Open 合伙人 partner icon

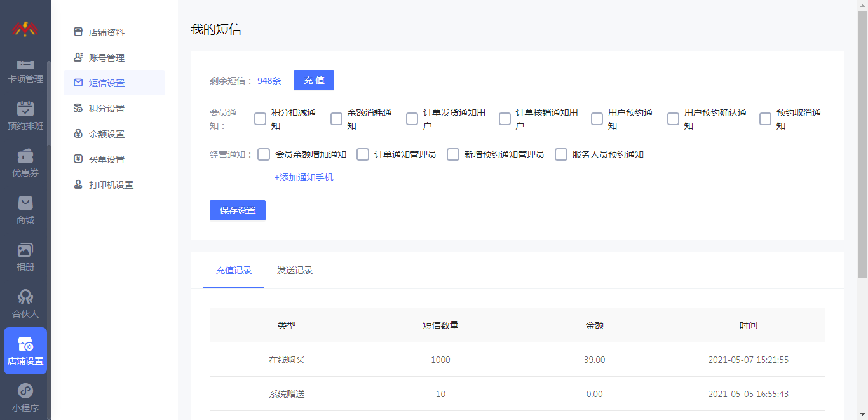pos(25,297)
